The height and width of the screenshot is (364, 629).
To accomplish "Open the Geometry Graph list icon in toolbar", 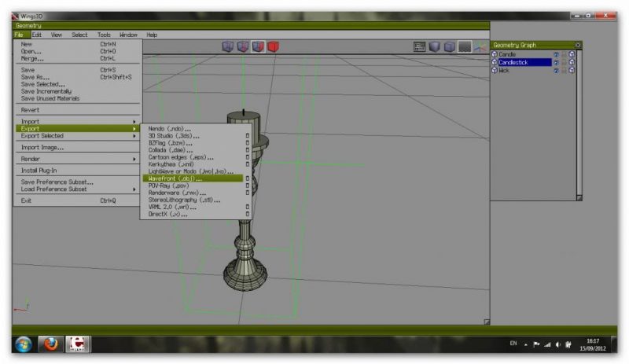I will (420, 47).
